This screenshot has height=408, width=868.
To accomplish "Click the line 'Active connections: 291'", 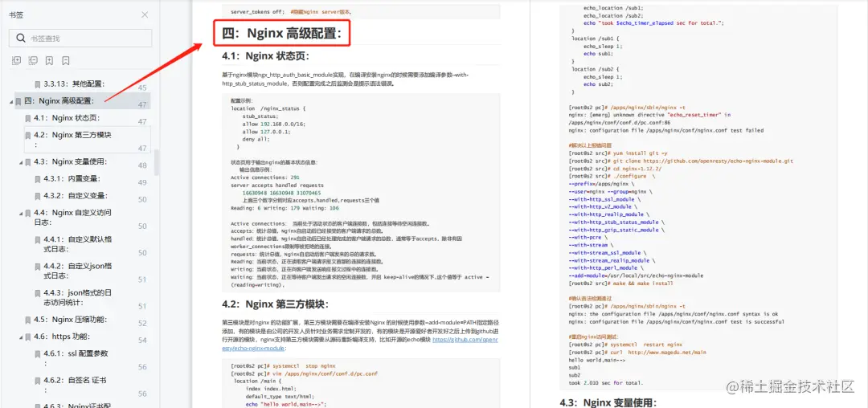I will (x=265, y=177).
